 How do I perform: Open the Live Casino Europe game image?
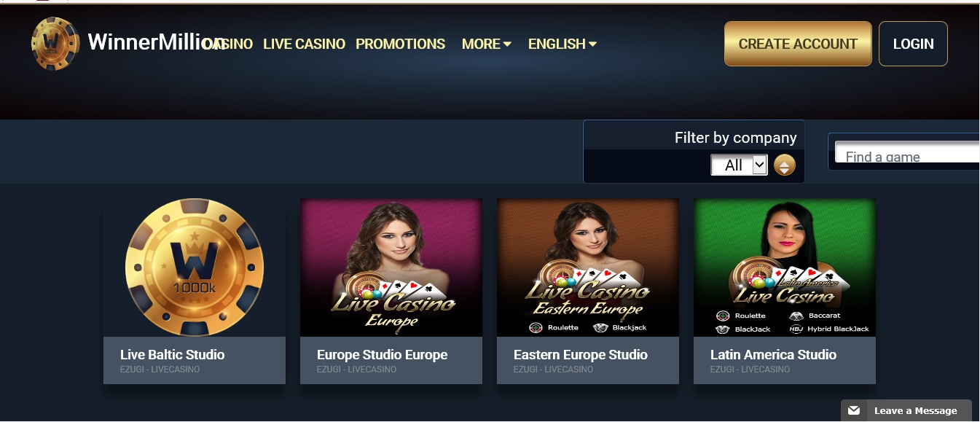[x=391, y=267]
